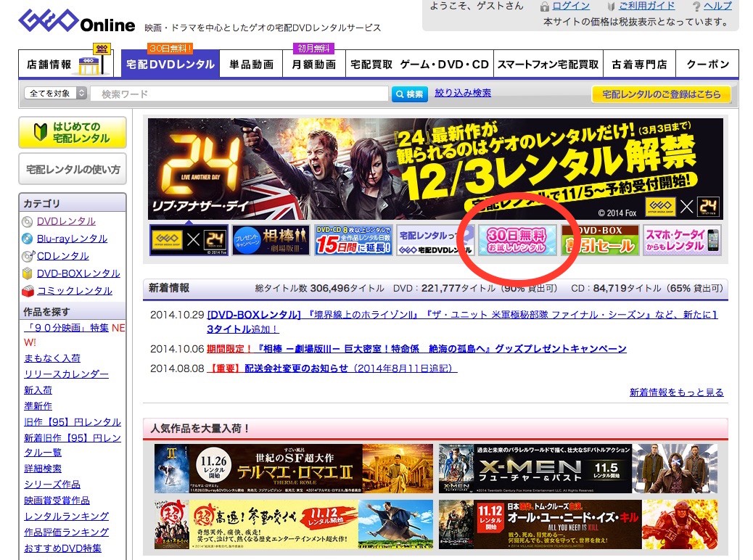Click the 宅配レンタルのご登録はこちら button

tap(662, 94)
